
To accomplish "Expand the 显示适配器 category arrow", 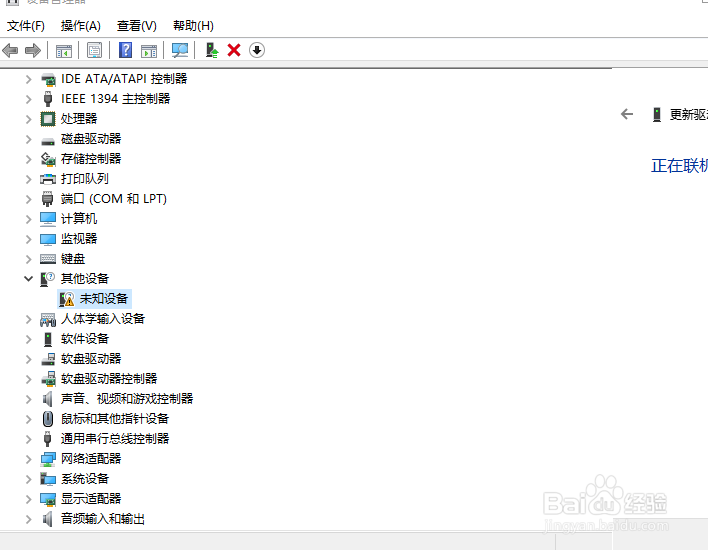I will pos(28,499).
